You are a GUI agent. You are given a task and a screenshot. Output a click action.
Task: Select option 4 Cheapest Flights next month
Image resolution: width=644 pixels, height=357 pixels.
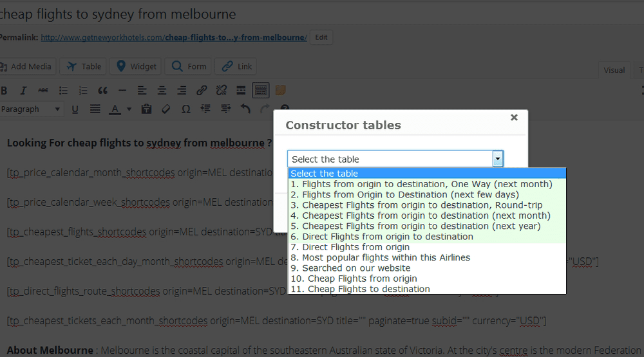427,215
